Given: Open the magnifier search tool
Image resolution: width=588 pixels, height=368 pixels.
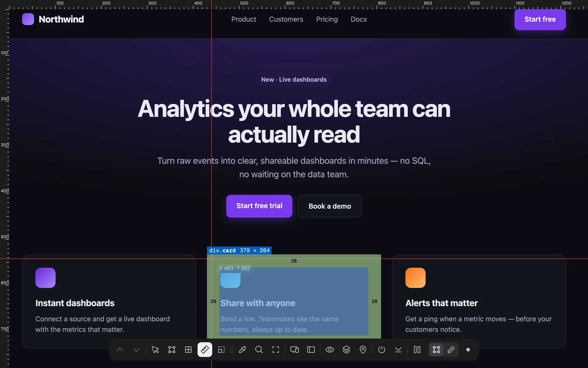Looking at the screenshot, I should click(259, 350).
